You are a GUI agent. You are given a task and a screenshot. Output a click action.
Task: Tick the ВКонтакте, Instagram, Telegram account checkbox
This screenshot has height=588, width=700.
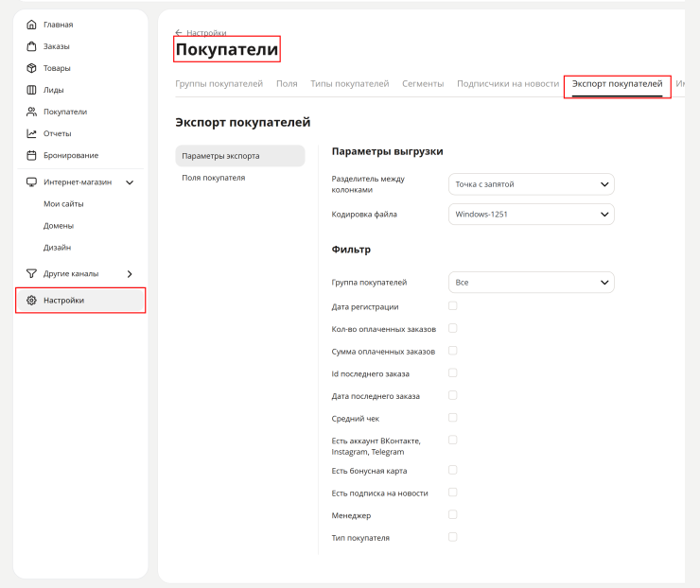(453, 440)
